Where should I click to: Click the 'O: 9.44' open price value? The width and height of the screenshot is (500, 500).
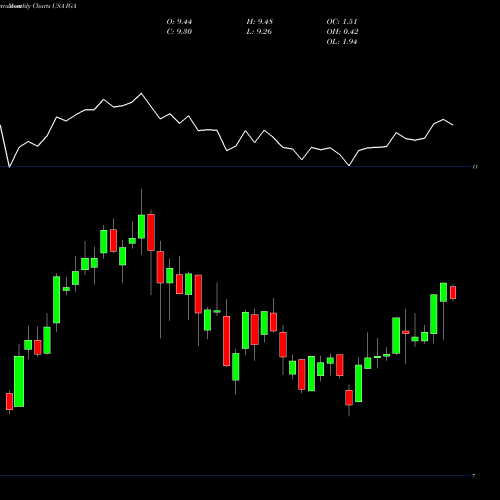[x=179, y=22]
